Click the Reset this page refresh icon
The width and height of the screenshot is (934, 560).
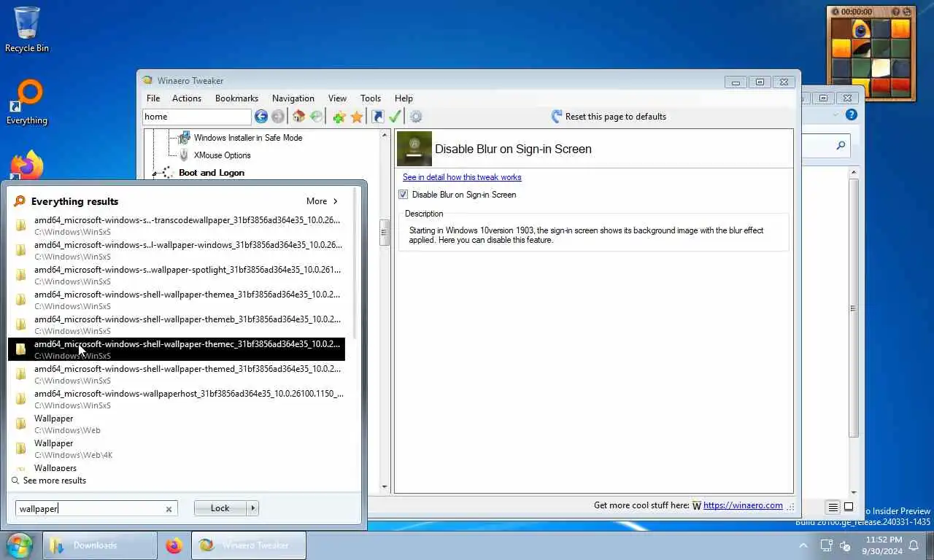557,117
